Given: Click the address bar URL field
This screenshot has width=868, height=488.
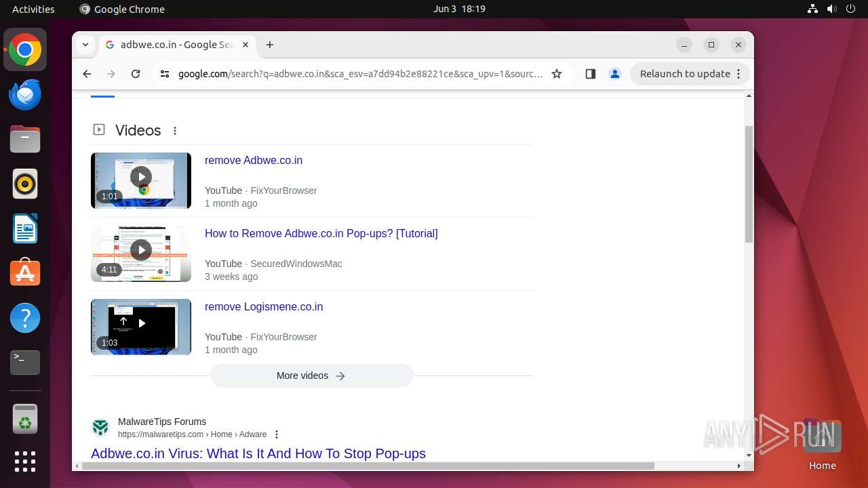Looking at the screenshot, I should tap(360, 74).
